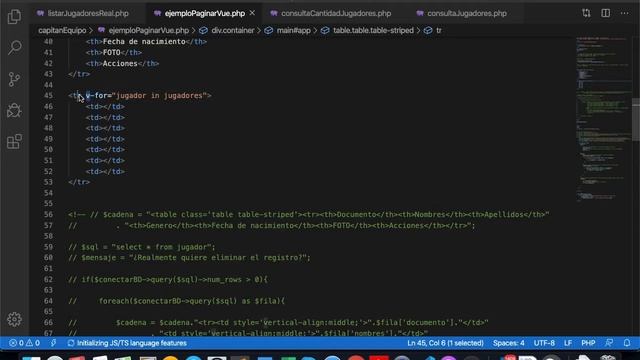Open the More Actions ellipsis menu
Image resolution: width=640 pixels, height=360 pixels.
click(624, 13)
